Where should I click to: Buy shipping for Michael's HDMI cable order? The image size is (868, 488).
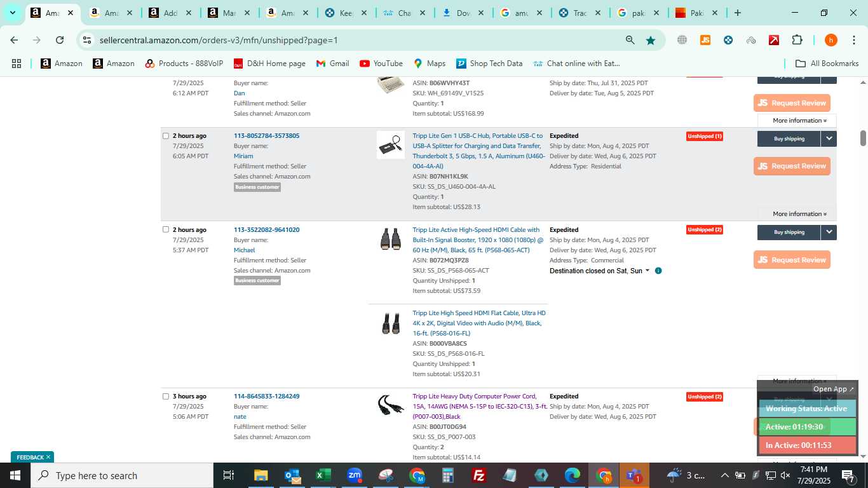click(789, 233)
